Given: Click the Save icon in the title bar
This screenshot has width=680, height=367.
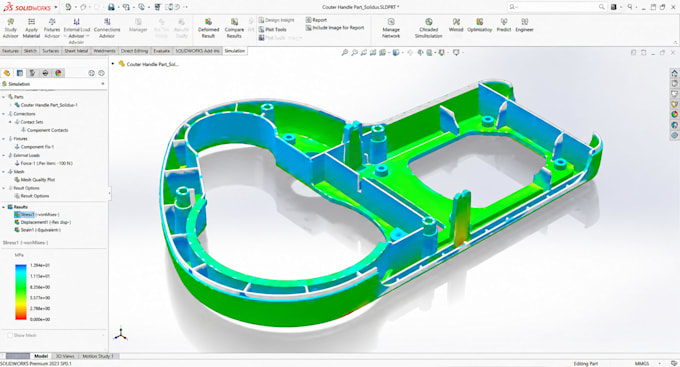Looking at the screenshot, I should [111, 7].
